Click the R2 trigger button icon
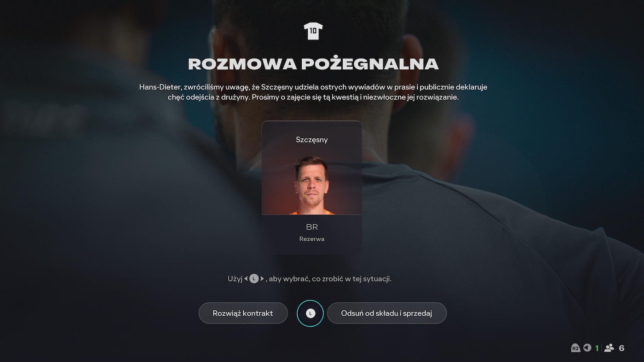The image size is (644, 362). tap(575, 348)
